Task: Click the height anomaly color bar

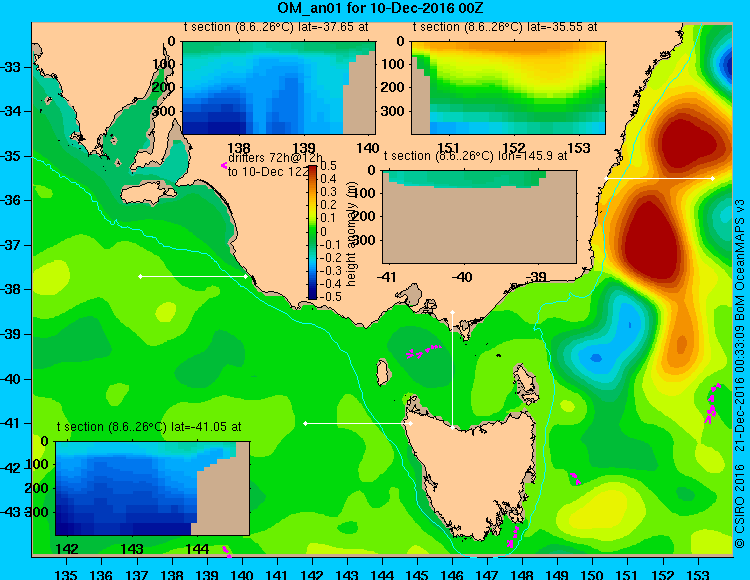Action: pos(312,232)
